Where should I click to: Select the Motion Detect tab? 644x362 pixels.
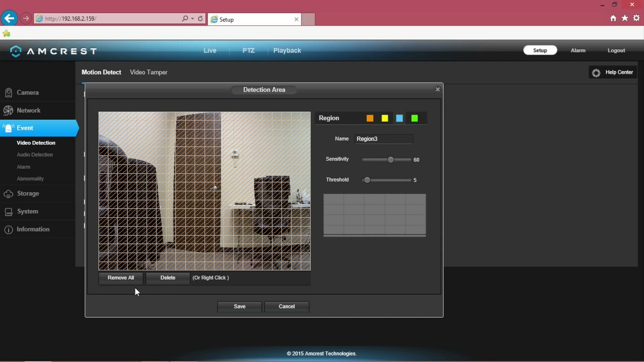(x=102, y=72)
